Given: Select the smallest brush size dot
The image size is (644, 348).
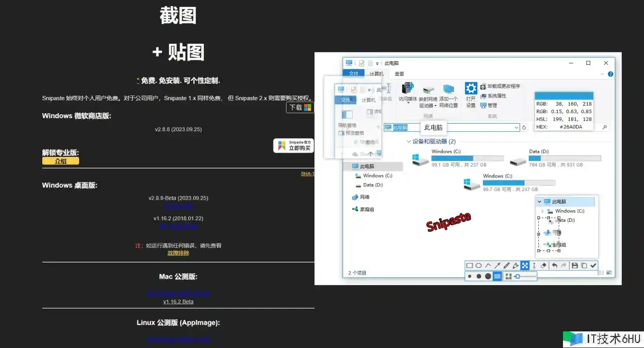Looking at the screenshot, I should tap(469, 276).
